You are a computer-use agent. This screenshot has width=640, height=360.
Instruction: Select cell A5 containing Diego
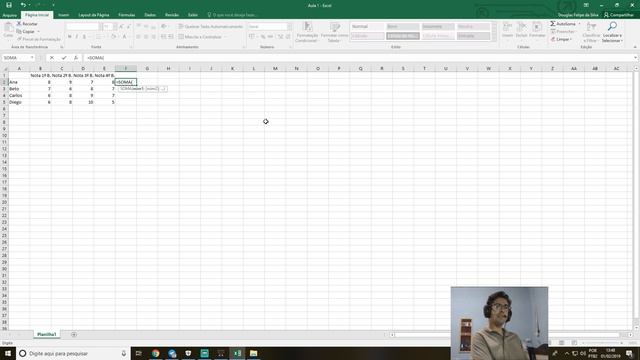pos(19,102)
